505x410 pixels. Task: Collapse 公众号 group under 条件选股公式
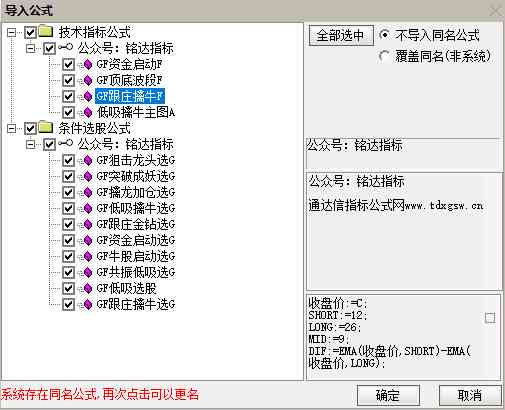[x=31, y=144]
